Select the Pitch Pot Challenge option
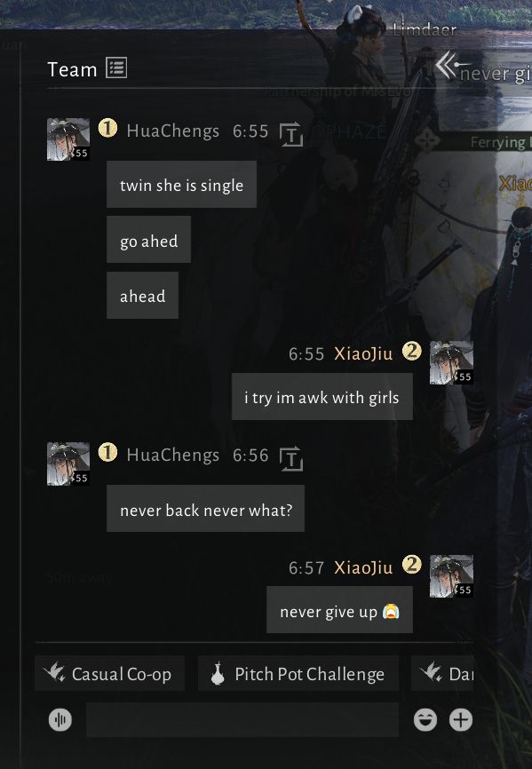The height and width of the screenshot is (769, 532). click(x=298, y=673)
